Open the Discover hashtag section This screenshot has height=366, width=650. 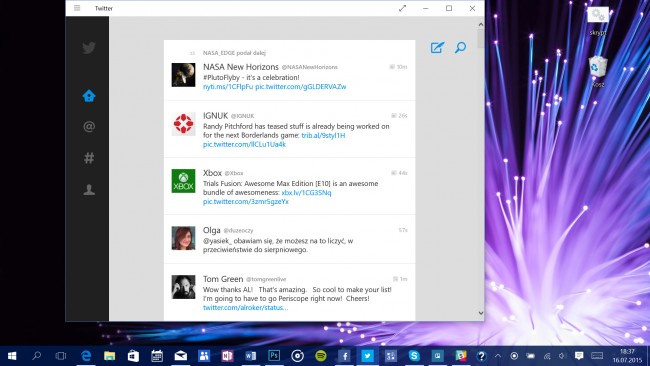(89, 158)
